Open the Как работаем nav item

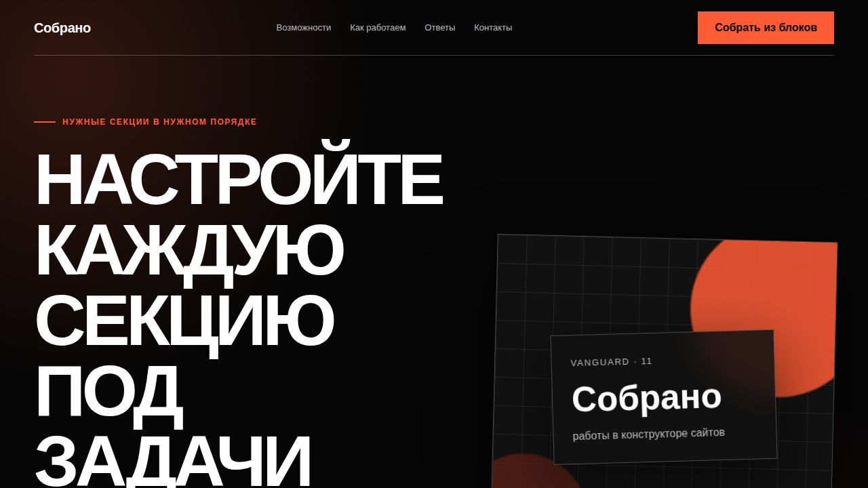[x=378, y=28]
